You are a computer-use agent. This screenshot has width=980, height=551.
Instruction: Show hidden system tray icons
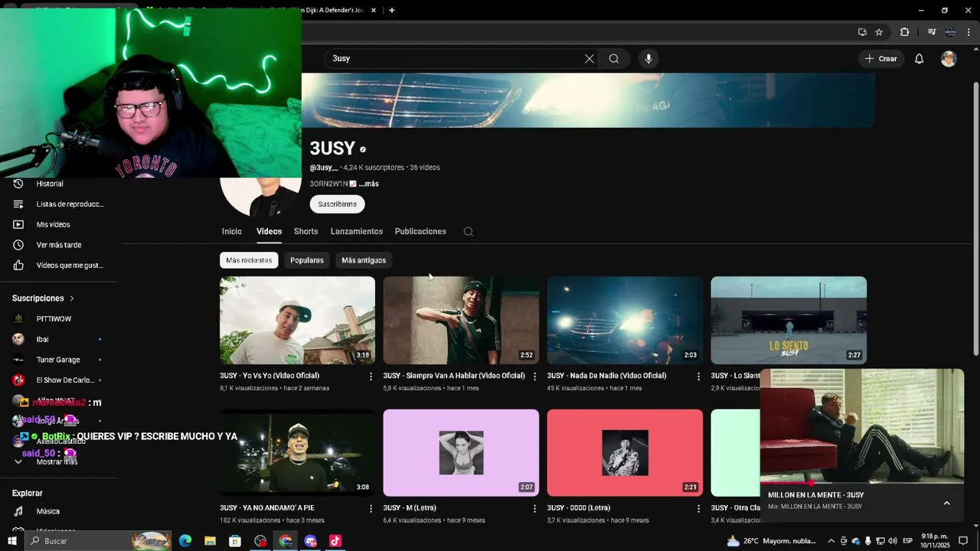(831, 541)
